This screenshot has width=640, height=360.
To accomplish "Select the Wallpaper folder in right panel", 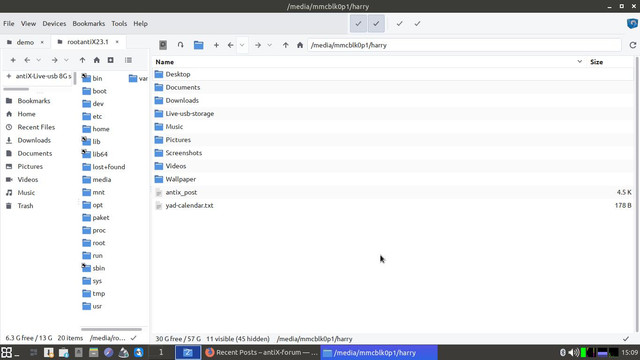I will click(x=180, y=179).
